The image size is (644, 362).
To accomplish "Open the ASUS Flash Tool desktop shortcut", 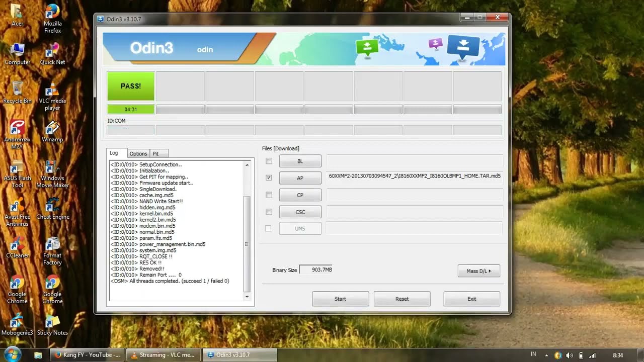I will click(17, 173).
